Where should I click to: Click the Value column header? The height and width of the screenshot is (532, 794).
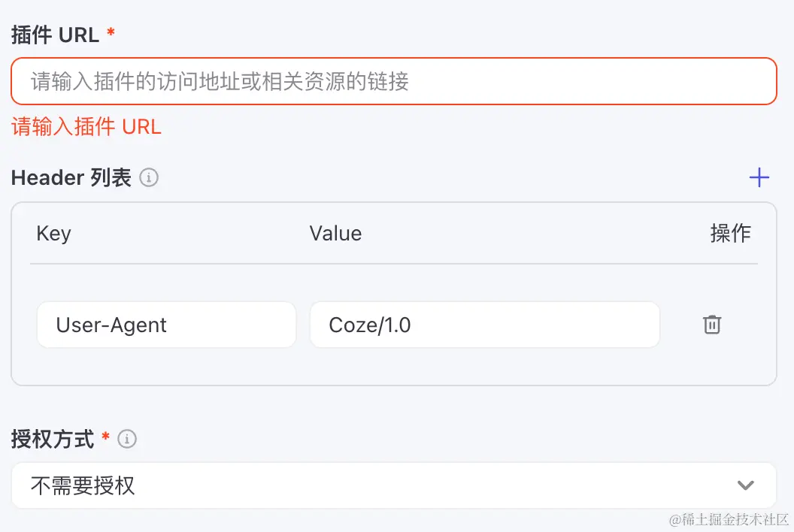point(335,233)
